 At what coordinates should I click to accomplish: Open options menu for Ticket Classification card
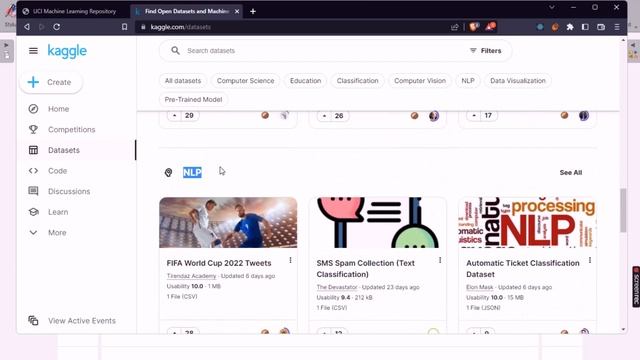590,260
